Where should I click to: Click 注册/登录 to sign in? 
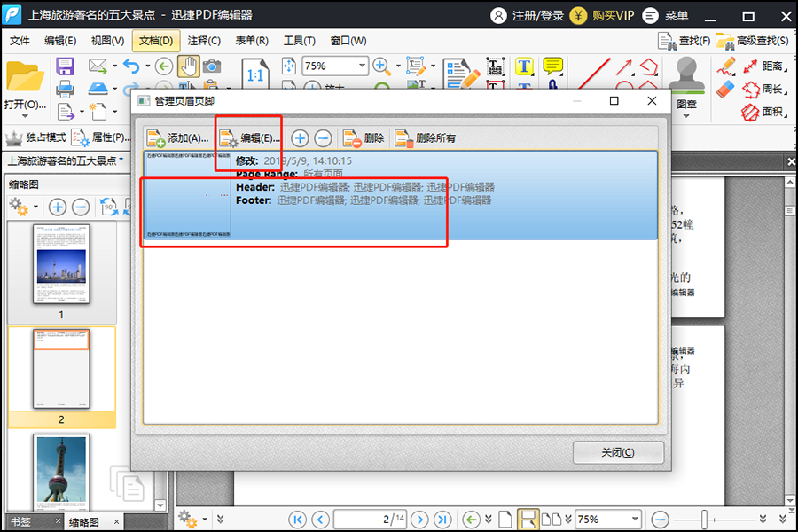click(528, 16)
